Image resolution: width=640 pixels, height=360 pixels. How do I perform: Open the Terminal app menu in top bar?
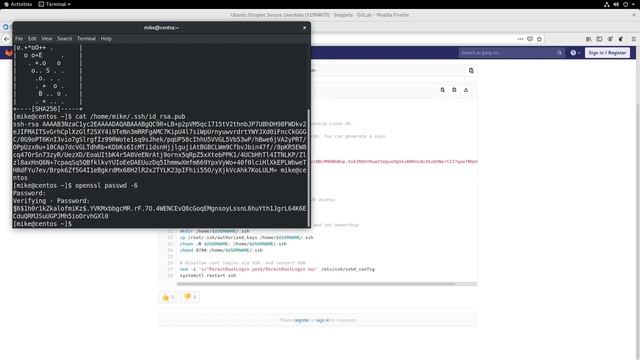click(55, 4)
